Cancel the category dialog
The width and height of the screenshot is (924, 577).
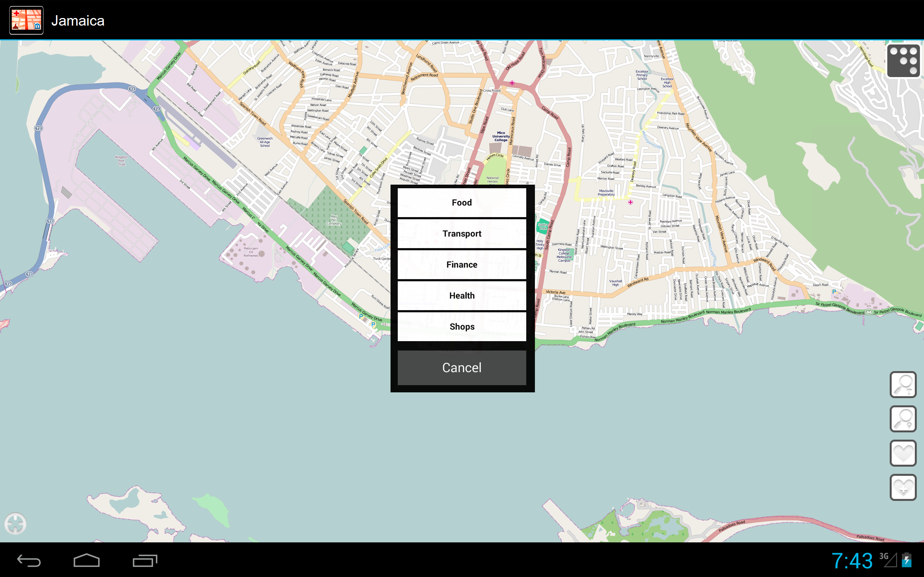coord(462,367)
